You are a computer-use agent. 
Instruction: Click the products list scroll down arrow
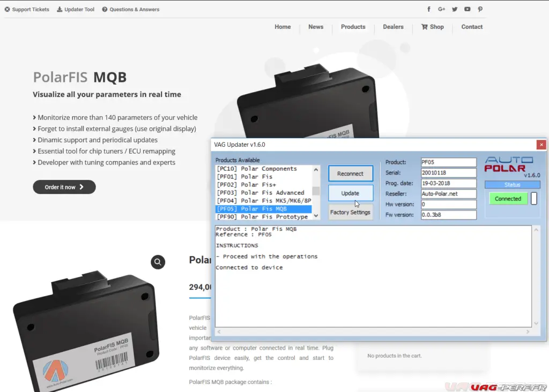click(x=316, y=216)
